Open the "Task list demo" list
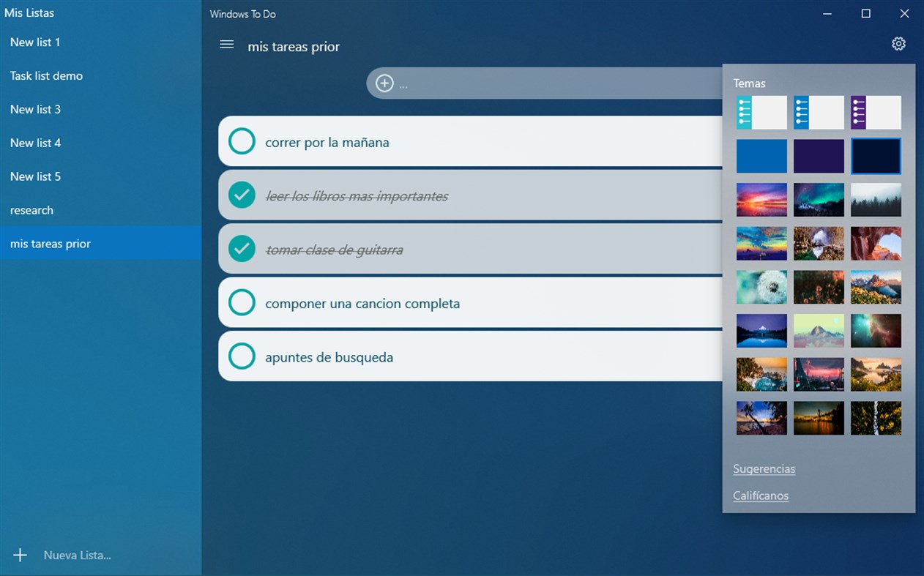Image resolution: width=924 pixels, height=576 pixels. click(x=48, y=75)
